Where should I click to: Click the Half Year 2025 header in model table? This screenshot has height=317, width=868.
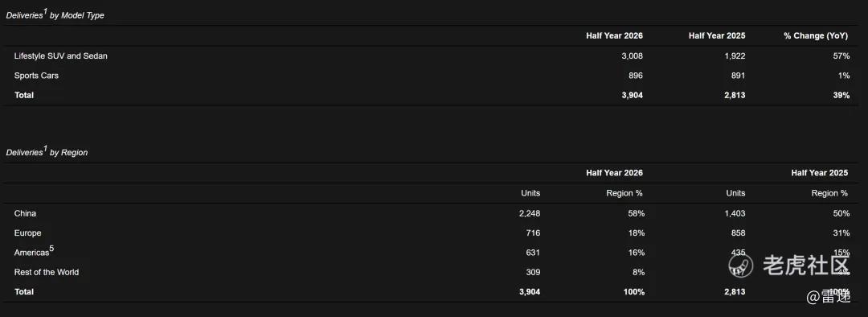[x=717, y=35]
